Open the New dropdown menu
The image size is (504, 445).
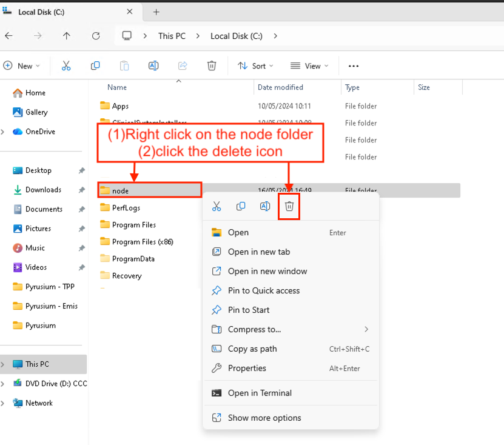(x=22, y=66)
